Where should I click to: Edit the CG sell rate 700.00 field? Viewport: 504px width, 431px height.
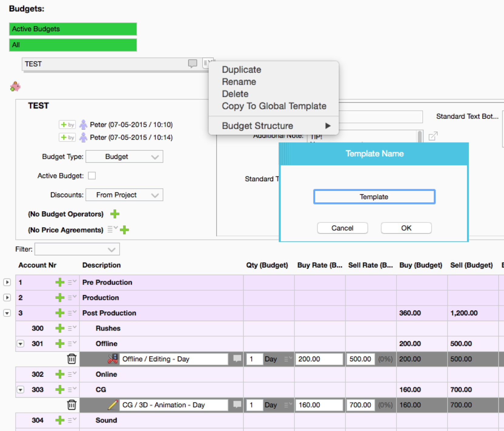point(361,405)
